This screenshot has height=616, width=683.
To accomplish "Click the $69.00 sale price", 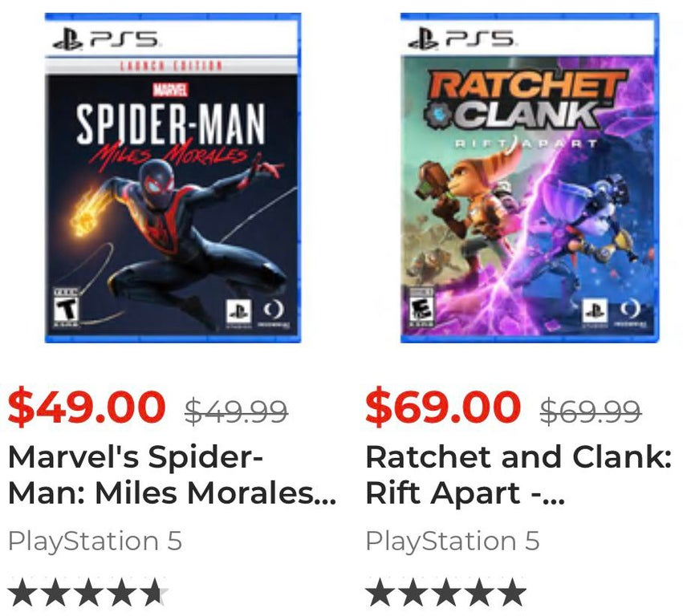I will tap(443, 407).
